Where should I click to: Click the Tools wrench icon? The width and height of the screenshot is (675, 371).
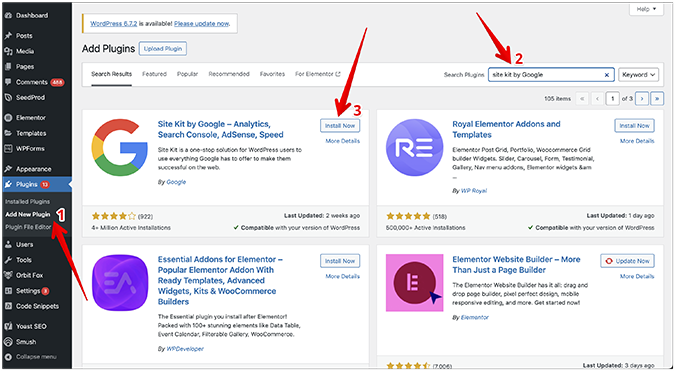click(7, 260)
